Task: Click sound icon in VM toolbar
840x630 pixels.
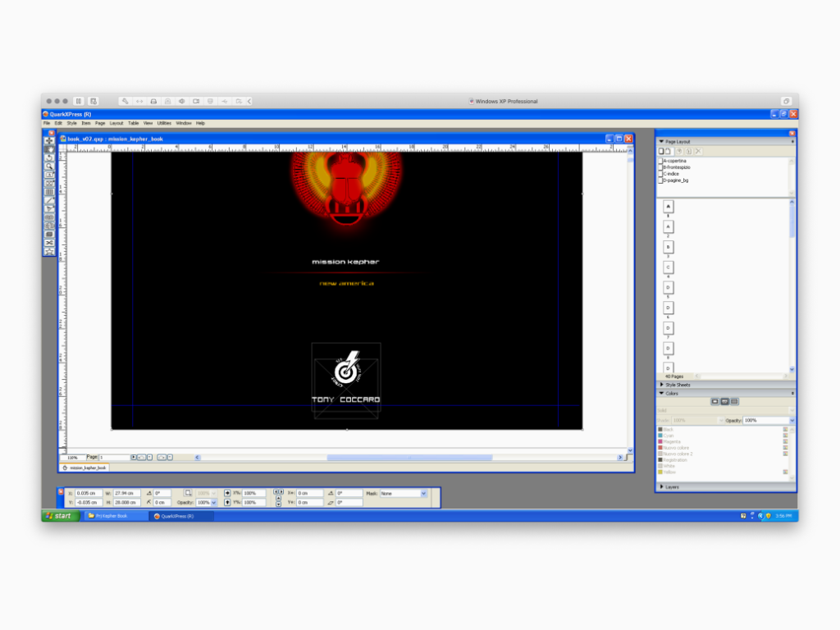Action: pyautogui.click(x=182, y=101)
